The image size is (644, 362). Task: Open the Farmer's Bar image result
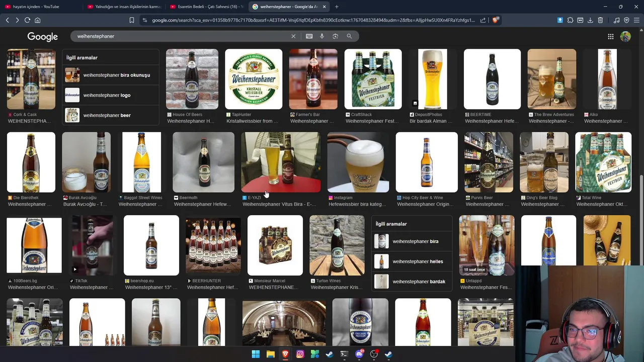(313, 79)
